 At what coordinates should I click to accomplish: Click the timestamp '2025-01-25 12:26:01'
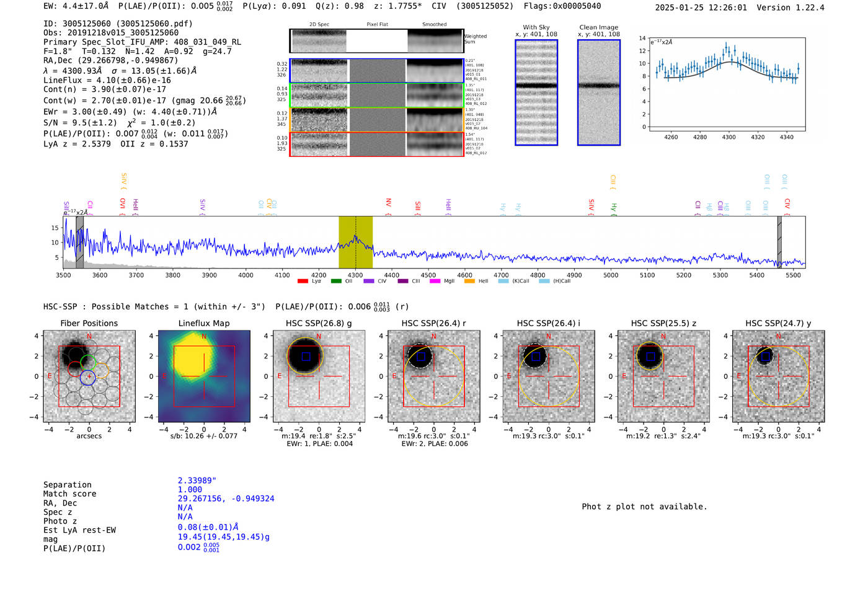tap(701, 7)
